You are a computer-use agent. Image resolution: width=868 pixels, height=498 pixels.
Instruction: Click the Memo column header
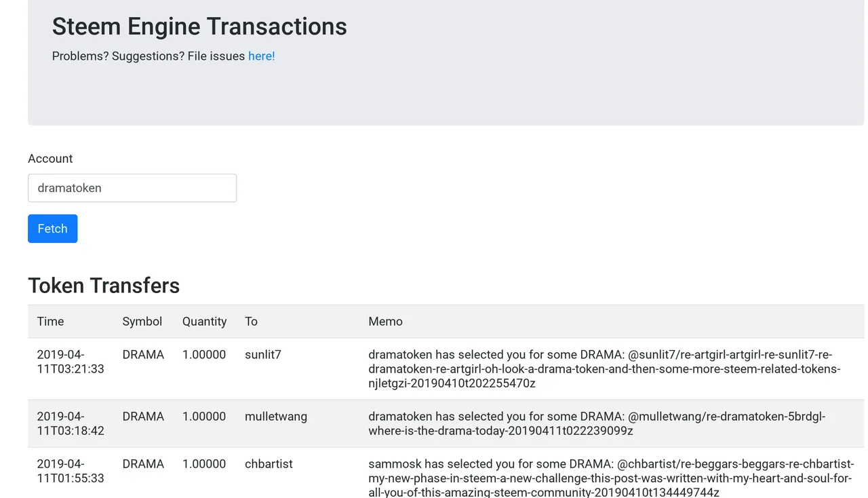point(385,322)
